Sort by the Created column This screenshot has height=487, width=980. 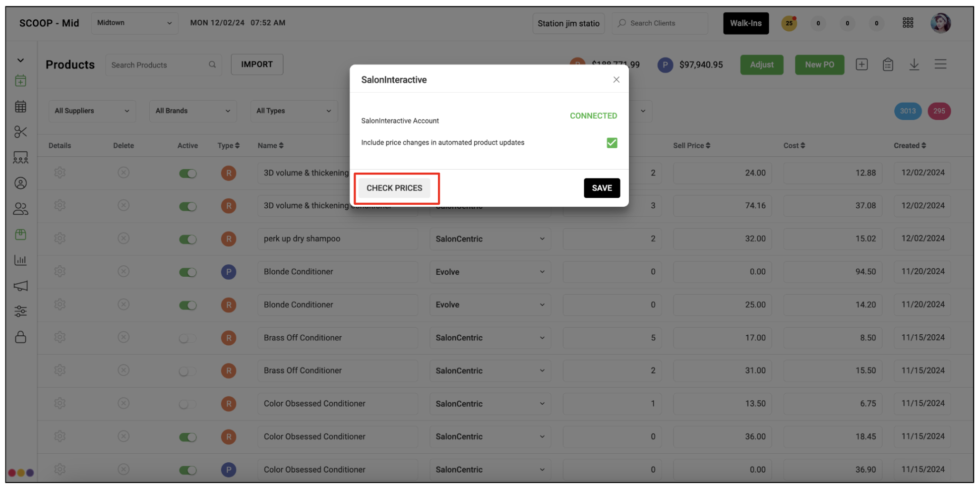910,145
